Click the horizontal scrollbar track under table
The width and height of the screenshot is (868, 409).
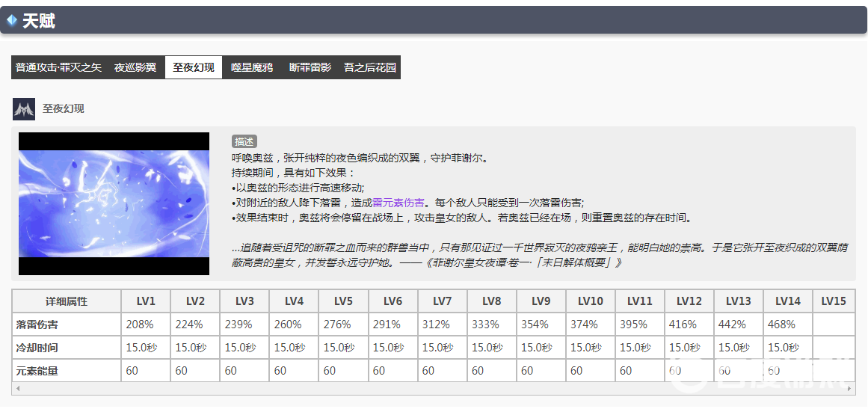tap(434, 390)
